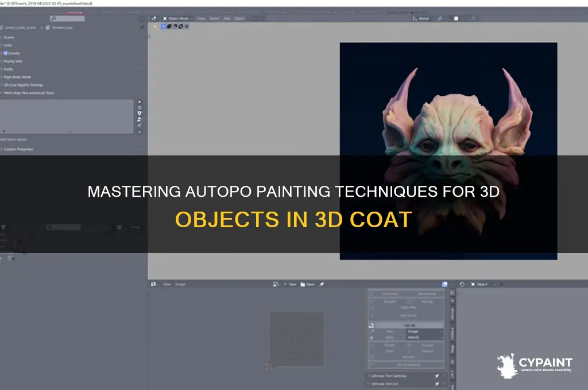Click the rendered creature head image
The height and width of the screenshot is (390, 588).
tap(448, 151)
